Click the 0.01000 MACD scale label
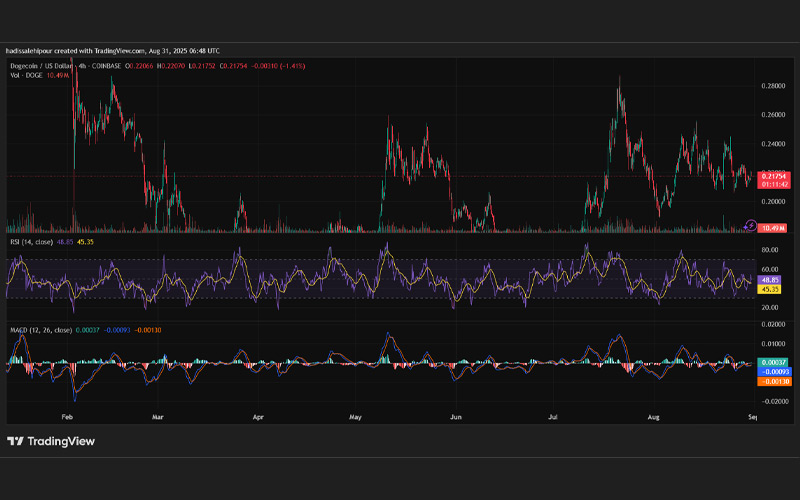Screen dimensions: 800x500 [773, 344]
